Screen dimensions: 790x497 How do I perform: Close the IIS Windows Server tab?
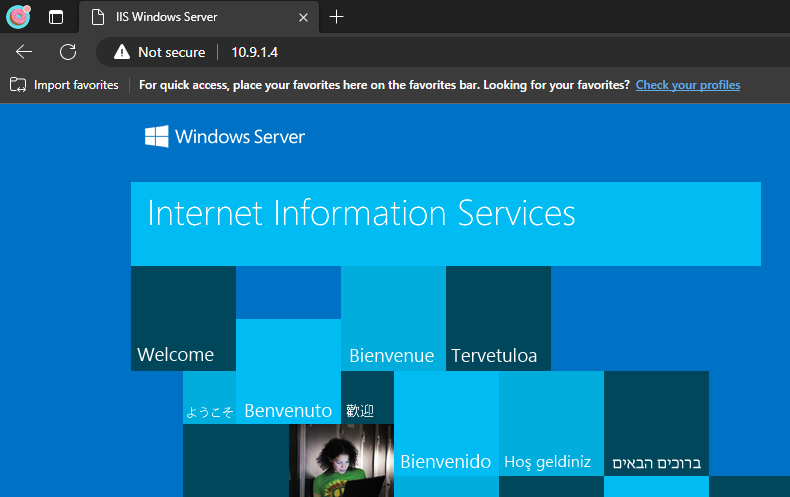(x=303, y=18)
